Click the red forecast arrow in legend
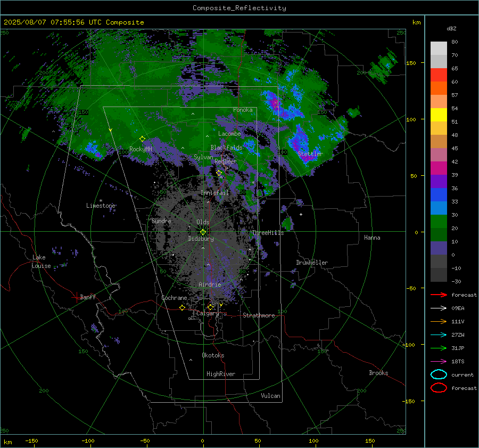 coord(439,295)
